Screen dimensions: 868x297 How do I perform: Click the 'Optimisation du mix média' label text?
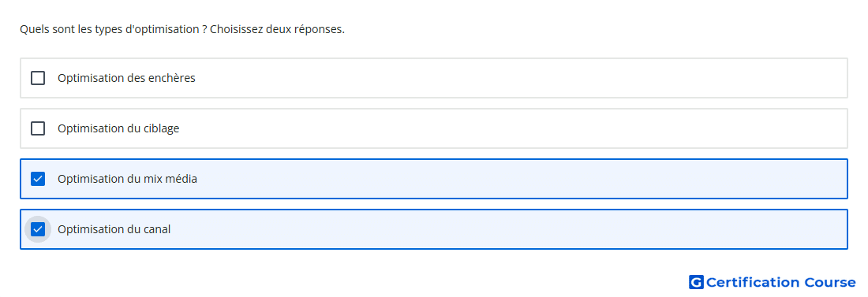tap(127, 179)
